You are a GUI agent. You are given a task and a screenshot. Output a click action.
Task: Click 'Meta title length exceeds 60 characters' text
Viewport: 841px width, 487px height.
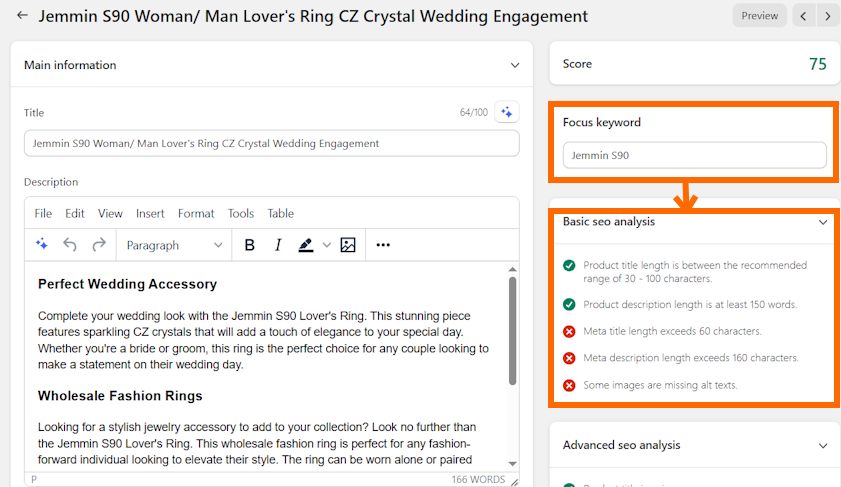tap(672, 331)
